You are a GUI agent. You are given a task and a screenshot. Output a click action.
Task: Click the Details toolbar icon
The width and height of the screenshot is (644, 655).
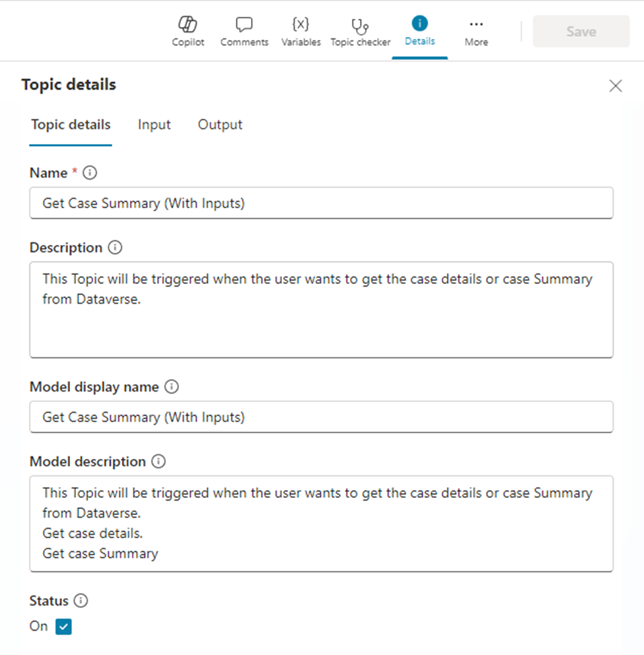coord(419,31)
